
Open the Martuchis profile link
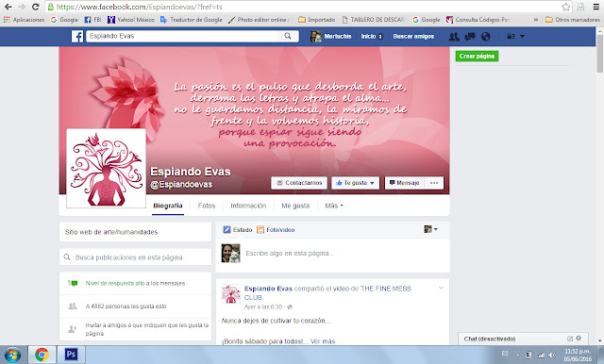[331, 36]
